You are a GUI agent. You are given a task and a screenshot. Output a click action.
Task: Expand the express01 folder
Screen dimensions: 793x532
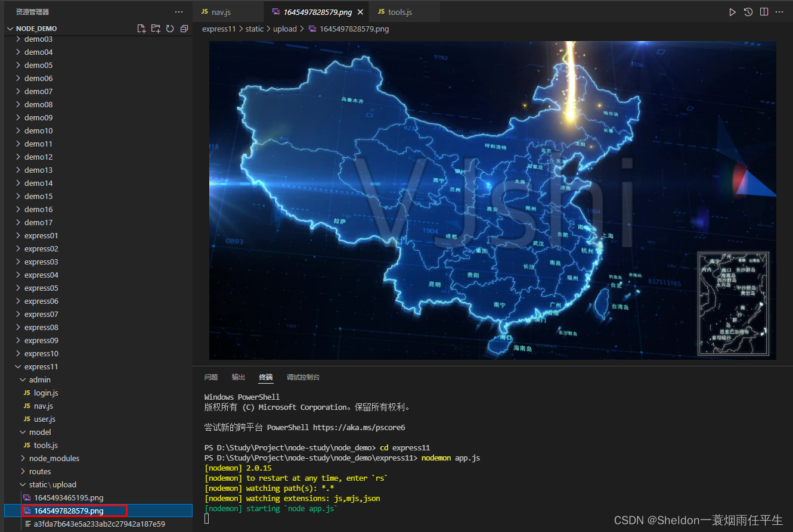98,235
